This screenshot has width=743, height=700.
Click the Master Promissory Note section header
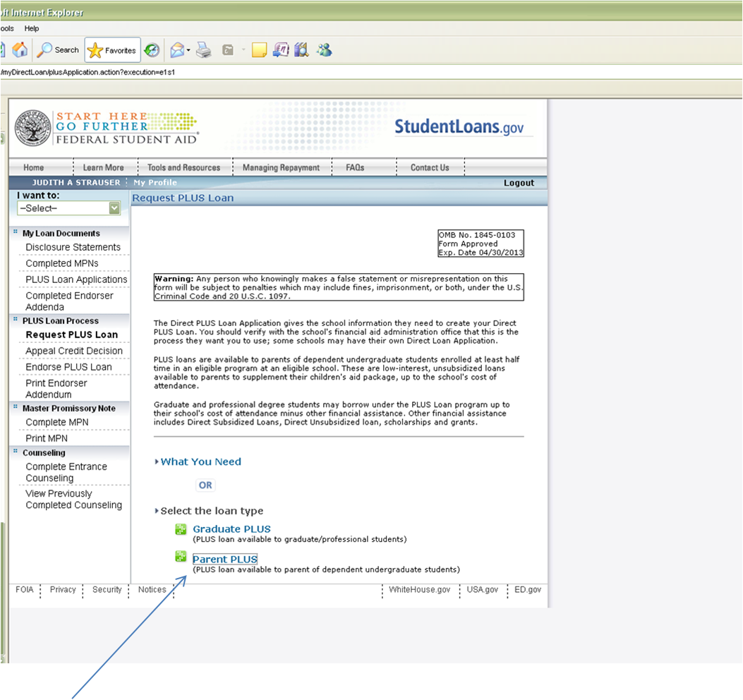pos(68,409)
